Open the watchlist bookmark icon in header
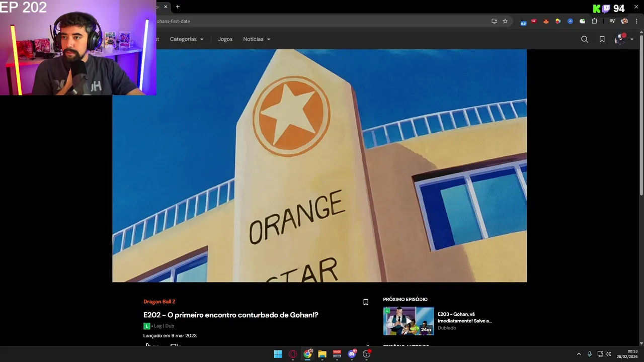Image resolution: width=644 pixels, height=362 pixels. [602, 39]
